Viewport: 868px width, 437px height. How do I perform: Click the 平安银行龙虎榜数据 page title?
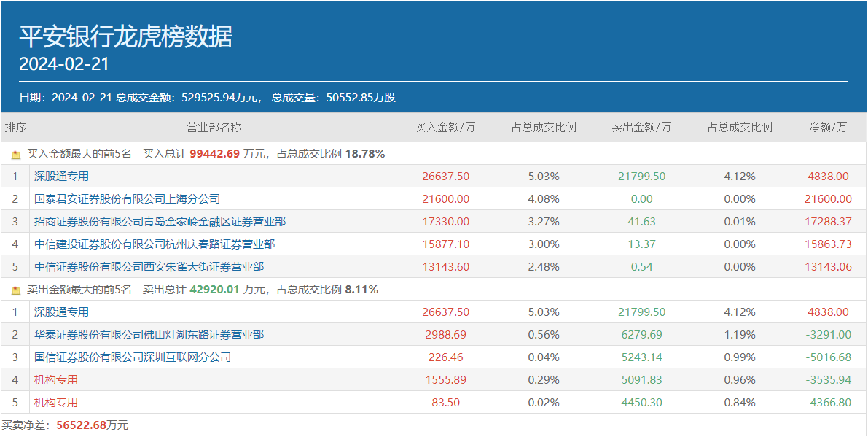point(125,36)
